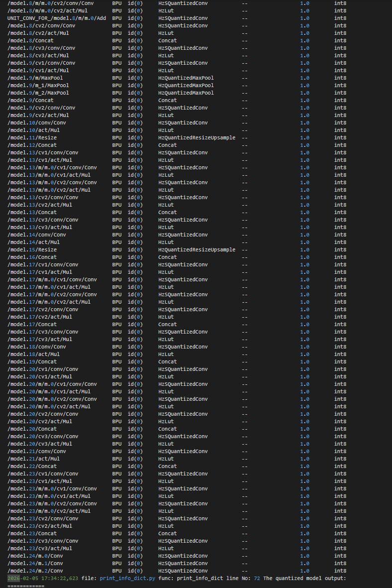Click /model.21/conv/Conv node name

point(37,451)
